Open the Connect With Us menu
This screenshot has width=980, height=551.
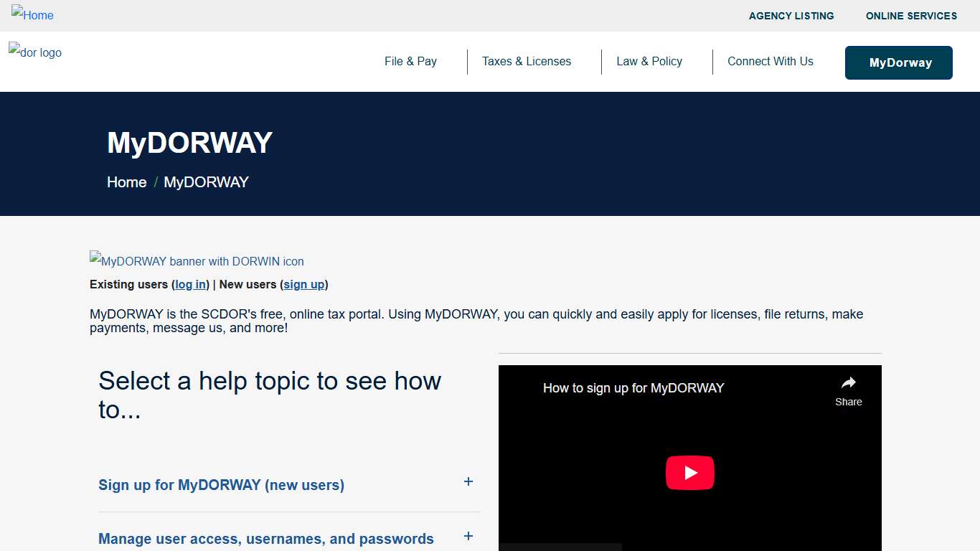(x=770, y=62)
